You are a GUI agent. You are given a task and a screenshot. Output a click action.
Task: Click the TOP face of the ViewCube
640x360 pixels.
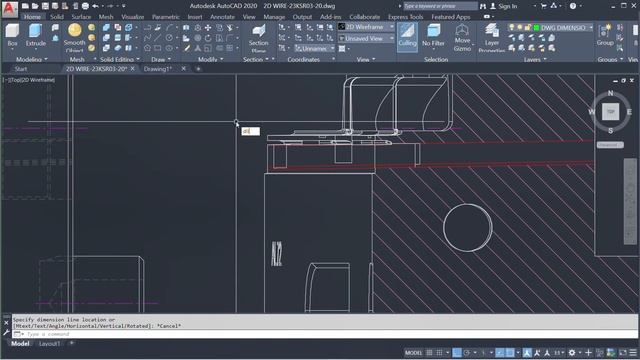point(610,111)
